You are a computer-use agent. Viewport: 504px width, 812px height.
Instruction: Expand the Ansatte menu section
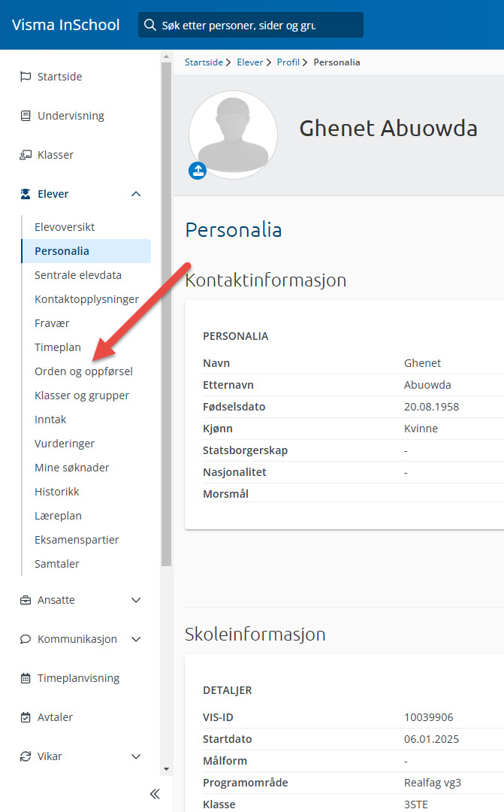136,600
